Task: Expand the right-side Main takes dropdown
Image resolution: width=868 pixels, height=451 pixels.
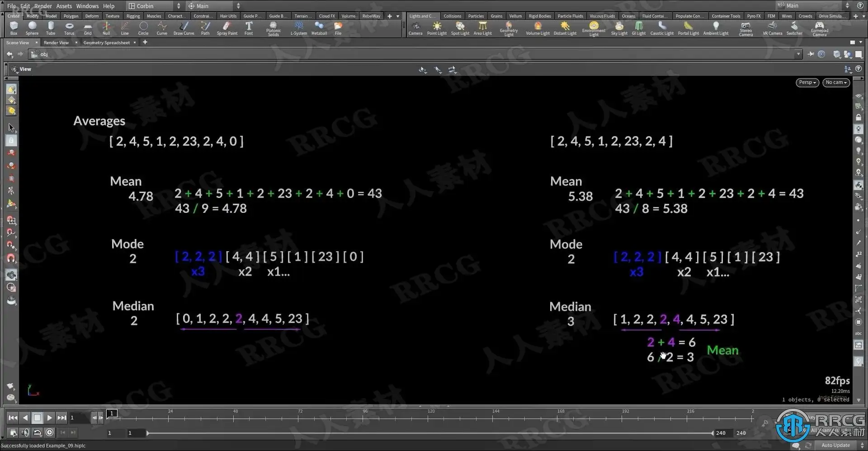Action: coord(847,5)
